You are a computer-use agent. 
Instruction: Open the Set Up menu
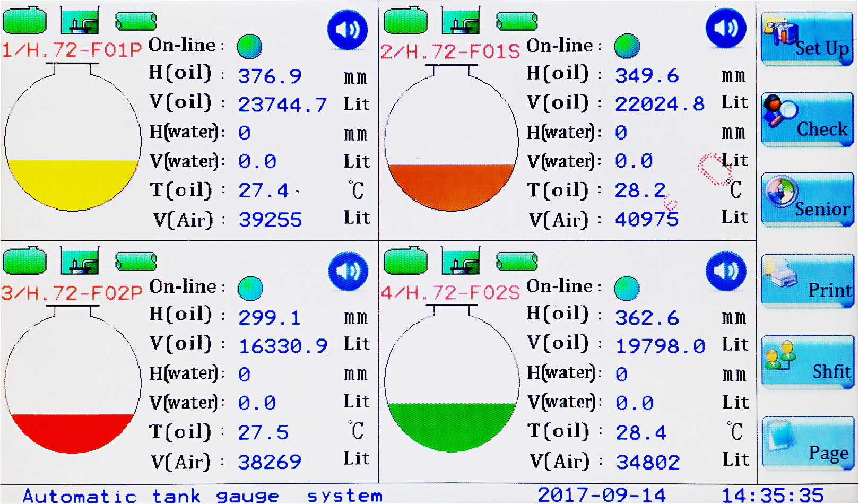[806, 39]
